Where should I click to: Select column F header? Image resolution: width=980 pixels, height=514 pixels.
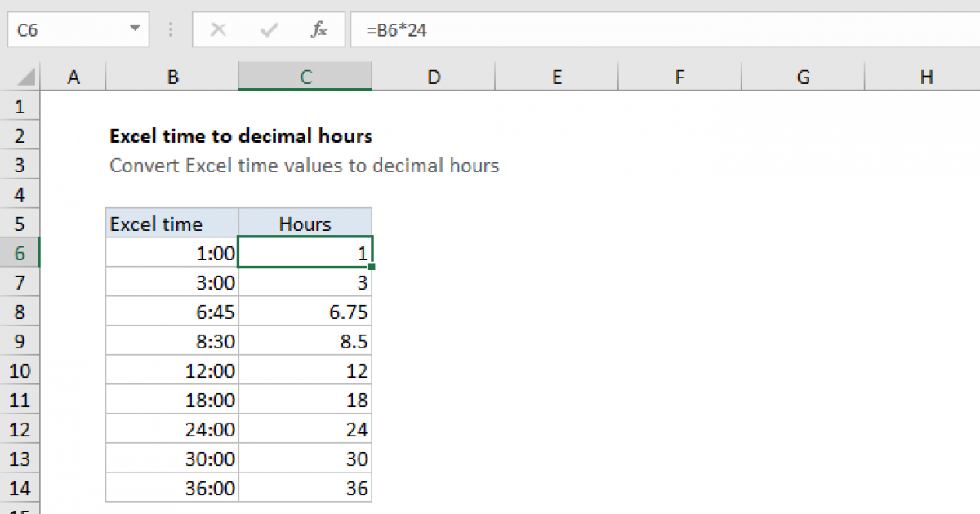(x=680, y=78)
